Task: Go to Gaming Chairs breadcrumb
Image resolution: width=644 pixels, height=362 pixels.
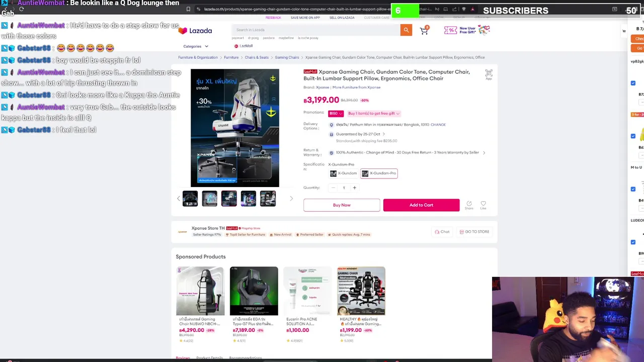Action: tap(287, 57)
